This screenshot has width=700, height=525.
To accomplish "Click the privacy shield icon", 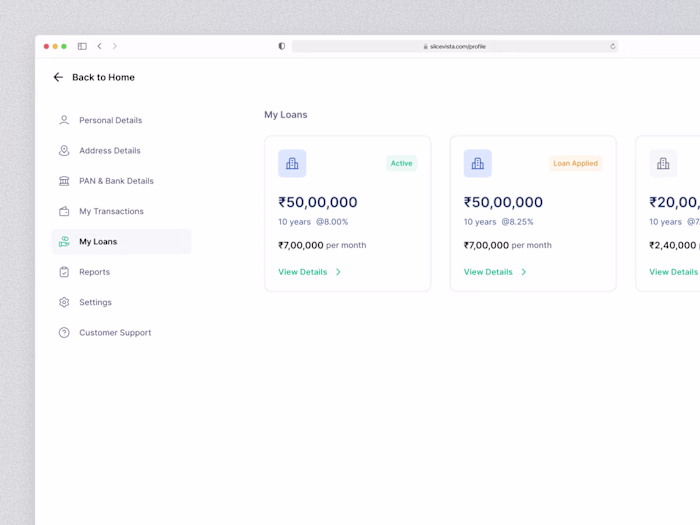I will (x=282, y=46).
